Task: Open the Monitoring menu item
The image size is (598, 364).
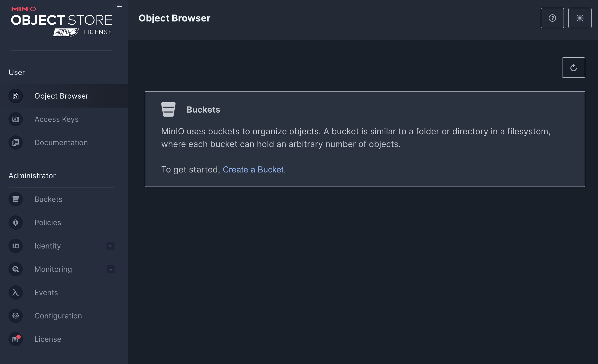Action: tap(53, 269)
